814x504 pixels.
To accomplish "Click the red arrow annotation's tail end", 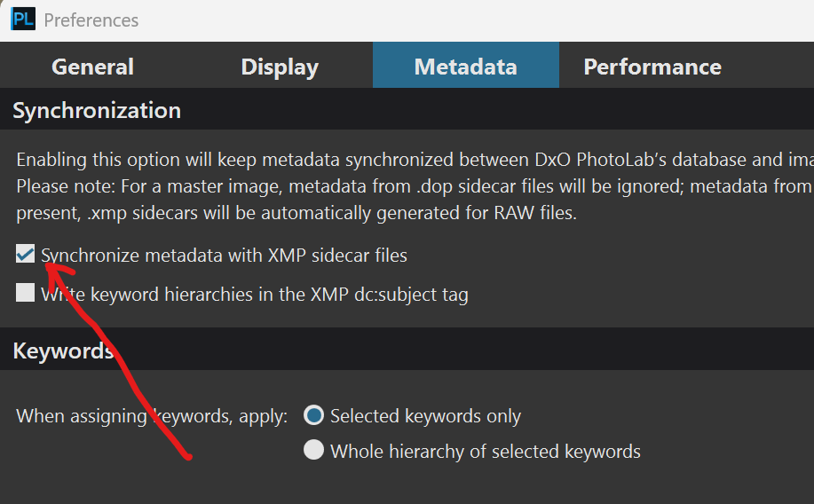I will coord(186,458).
